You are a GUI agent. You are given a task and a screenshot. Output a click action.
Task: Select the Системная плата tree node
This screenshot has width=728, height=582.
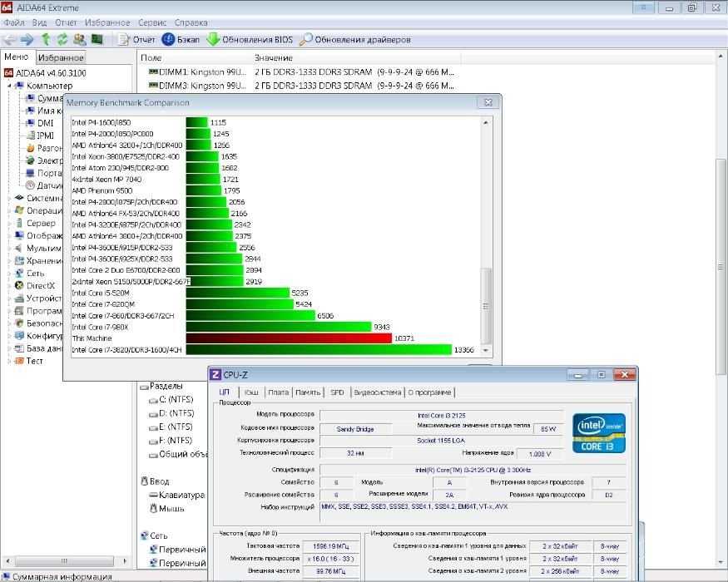click(x=38, y=198)
